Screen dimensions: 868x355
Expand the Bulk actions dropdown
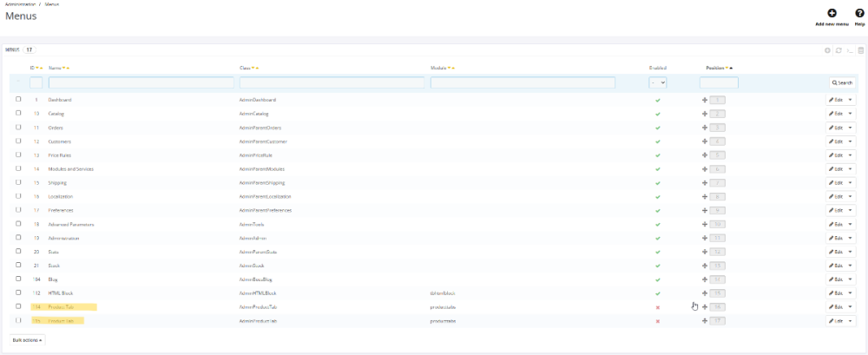coord(27,339)
